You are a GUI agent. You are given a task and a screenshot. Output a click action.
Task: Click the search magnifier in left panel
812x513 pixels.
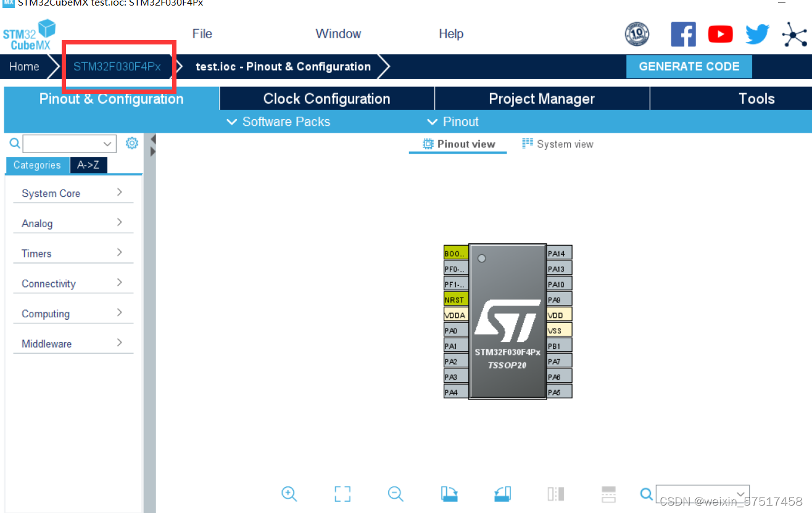coord(15,144)
